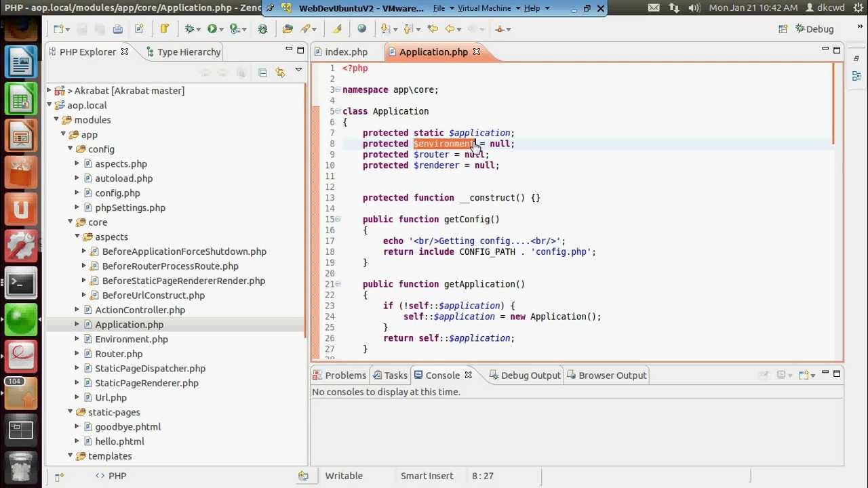The height and width of the screenshot is (488, 868).
Task: Select hello.phtml in static-pages
Action: point(119,442)
